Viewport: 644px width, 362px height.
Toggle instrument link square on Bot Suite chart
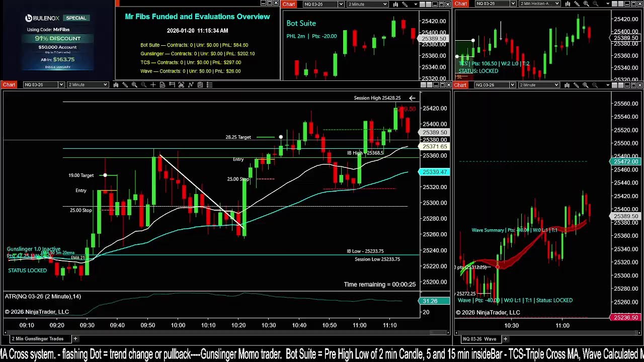coord(422,4)
